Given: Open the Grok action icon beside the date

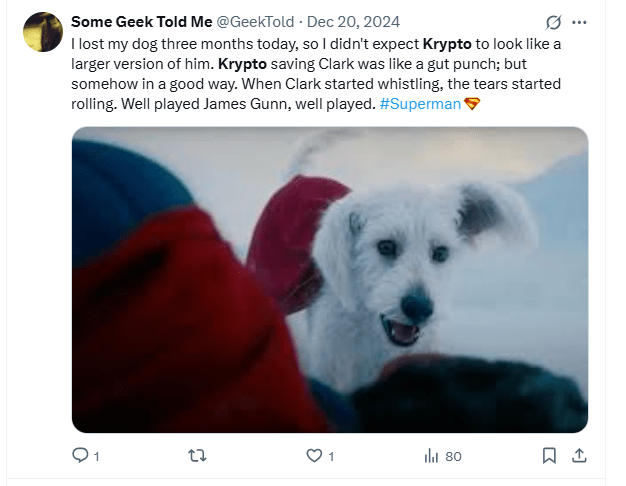Looking at the screenshot, I should [552, 22].
